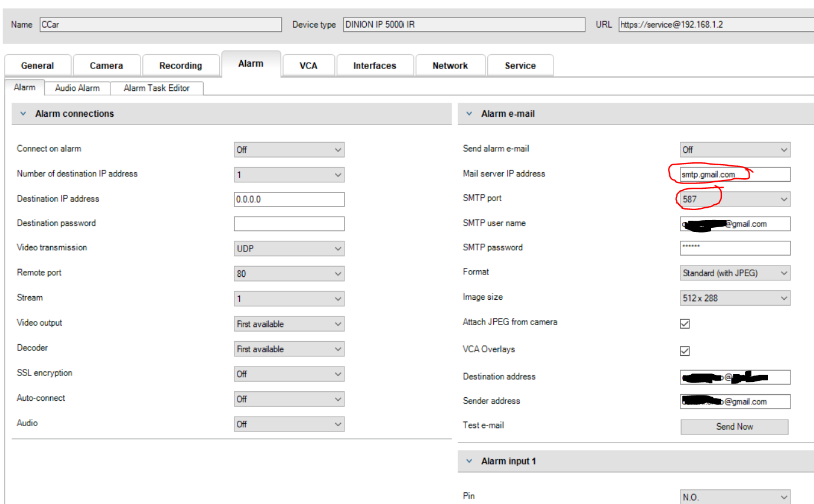Focus the SMTP password field
Screen dimensions: 814x504
coord(735,248)
